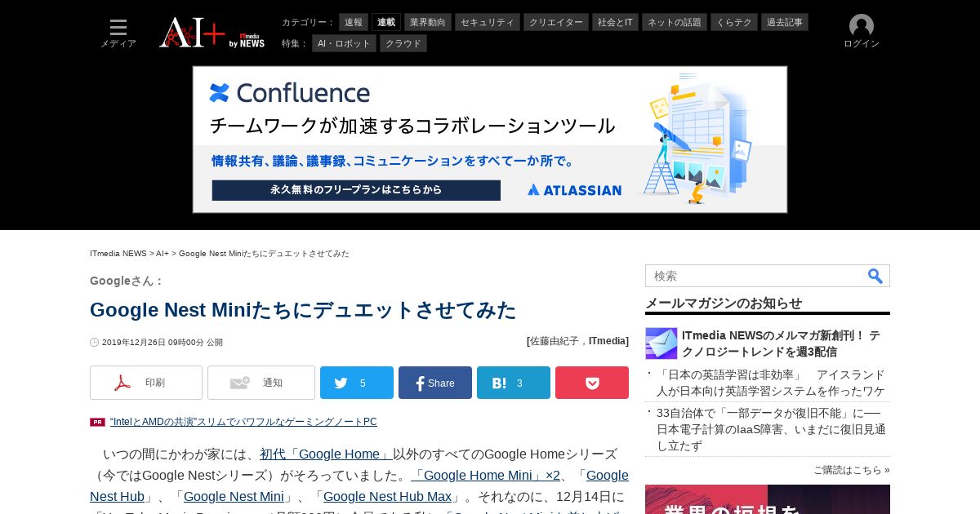This screenshot has height=514, width=980.
Task: Open 33自治体で一部データが復旧不能 news item
Action: click(771, 429)
